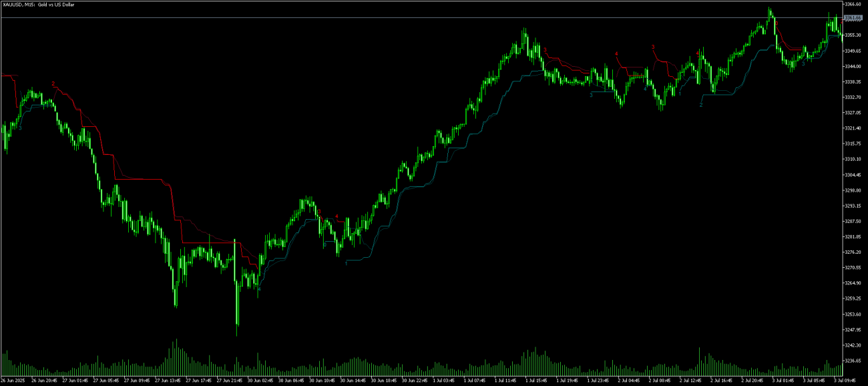This screenshot has width=868, height=386.
Task: Click the 3332.70 price axis label
Action: pyautogui.click(x=854, y=97)
